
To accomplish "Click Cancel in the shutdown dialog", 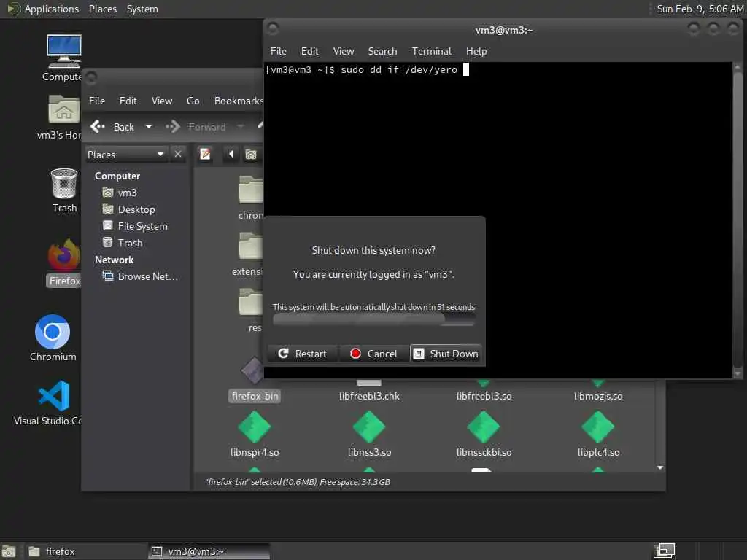I will [x=374, y=354].
